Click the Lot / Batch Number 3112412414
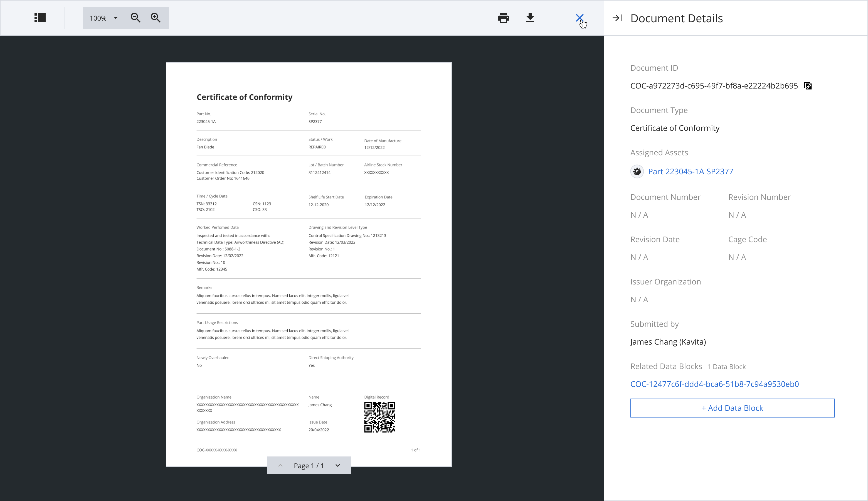 coord(319,172)
